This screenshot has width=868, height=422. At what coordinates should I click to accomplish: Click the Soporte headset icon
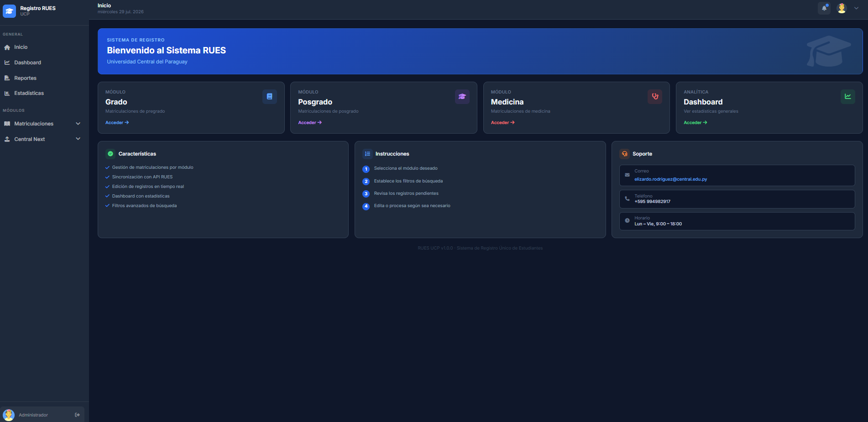pyautogui.click(x=624, y=154)
